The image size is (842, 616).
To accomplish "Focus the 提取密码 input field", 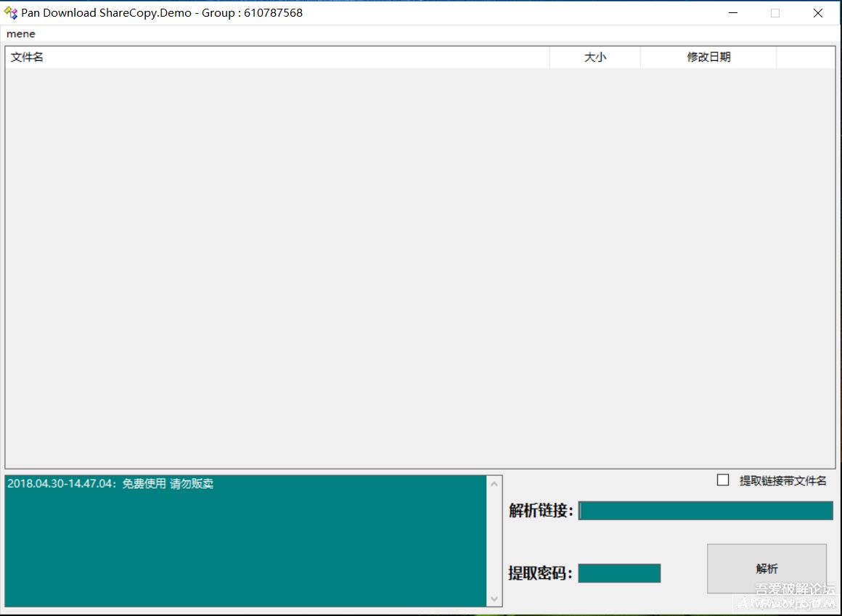I will (x=619, y=573).
